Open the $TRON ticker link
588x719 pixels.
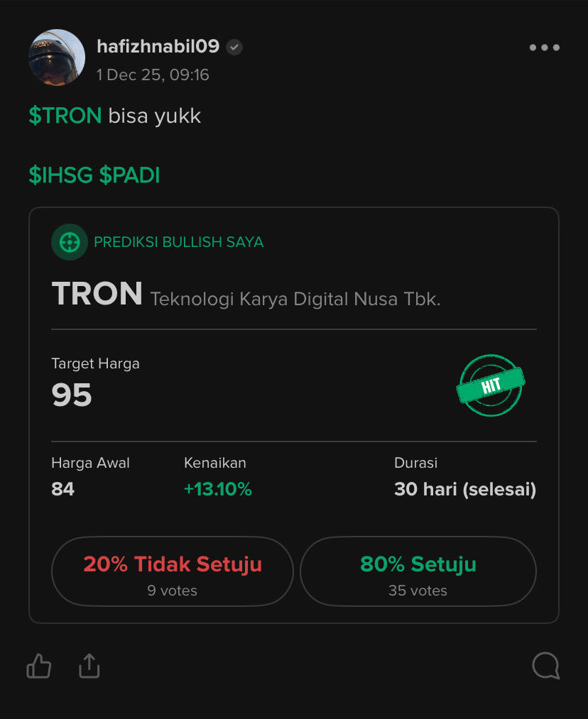65,116
